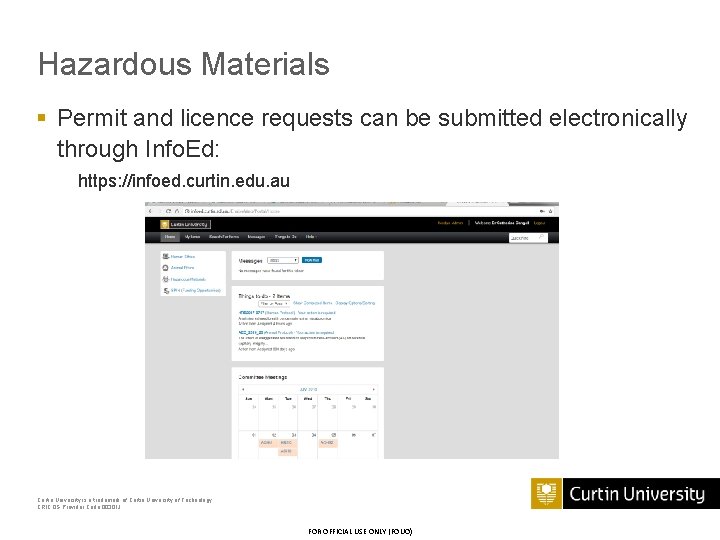This screenshot has height=540, width=720.
Task: Open the SPIN (Funding Opportunities) link
Action: 196,290
